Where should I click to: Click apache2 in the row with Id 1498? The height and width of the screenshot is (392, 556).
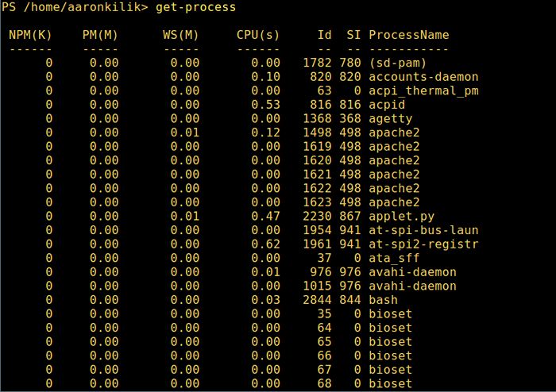tap(394, 133)
